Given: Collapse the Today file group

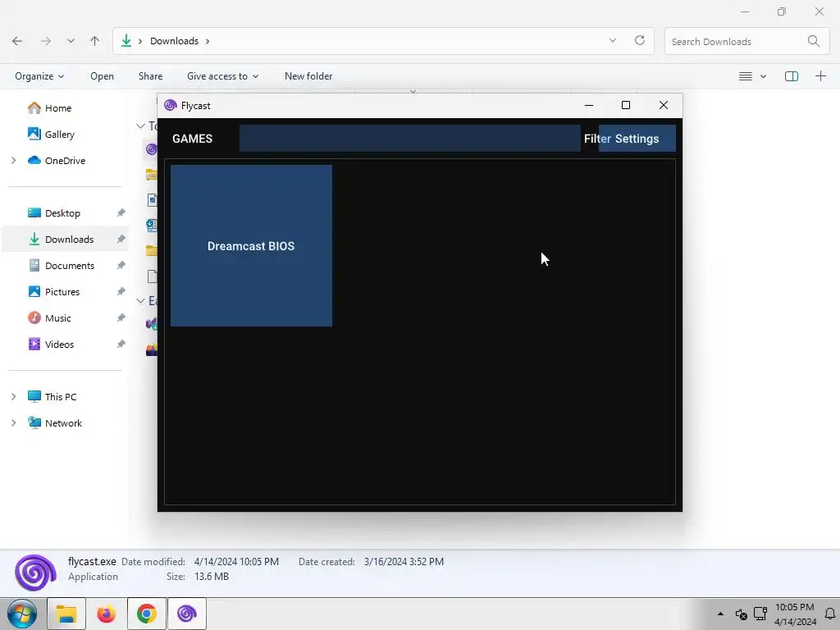Looking at the screenshot, I should tap(140, 126).
